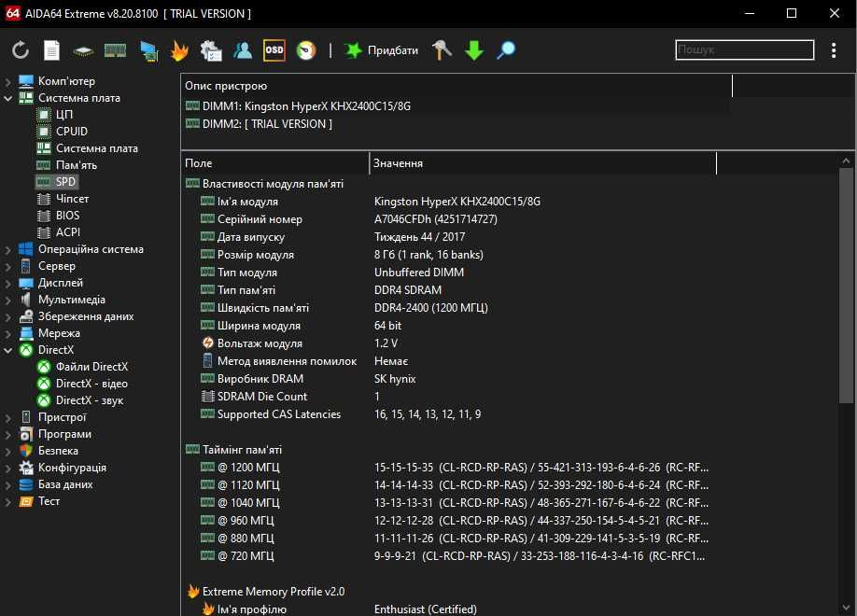Select Тест in the sidebar
This screenshot has height=616, width=857.
39,502
